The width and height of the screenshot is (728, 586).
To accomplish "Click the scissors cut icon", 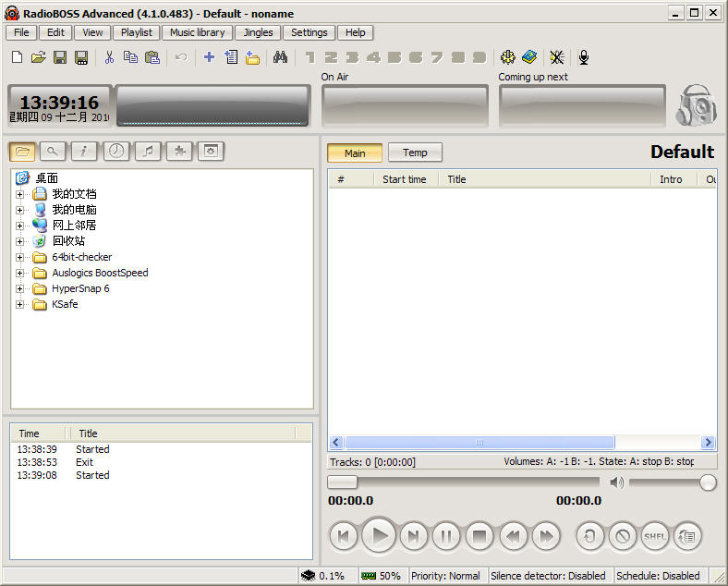I will point(109,57).
